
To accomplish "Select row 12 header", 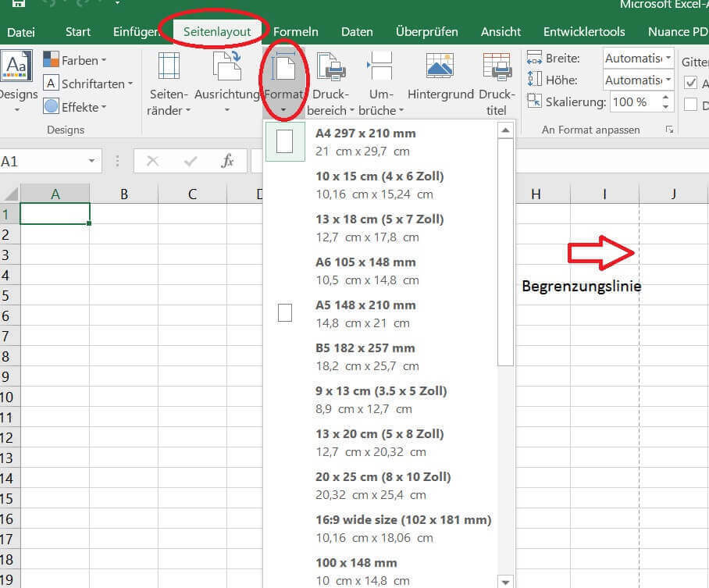I will click(9, 437).
